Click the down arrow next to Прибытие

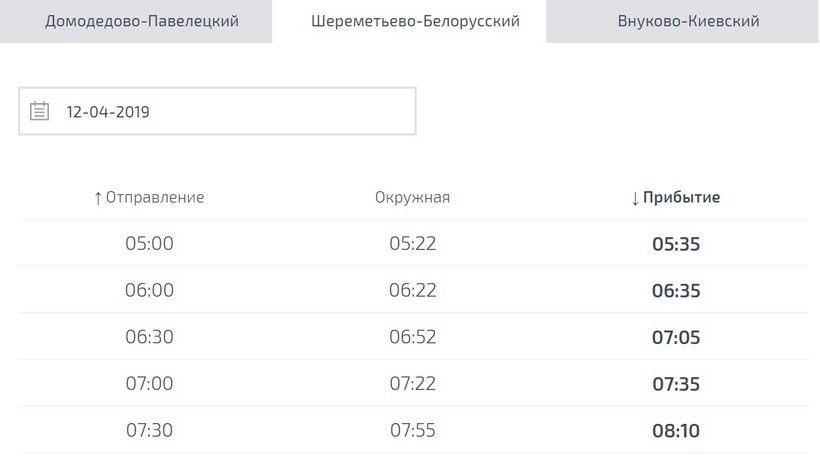point(635,198)
